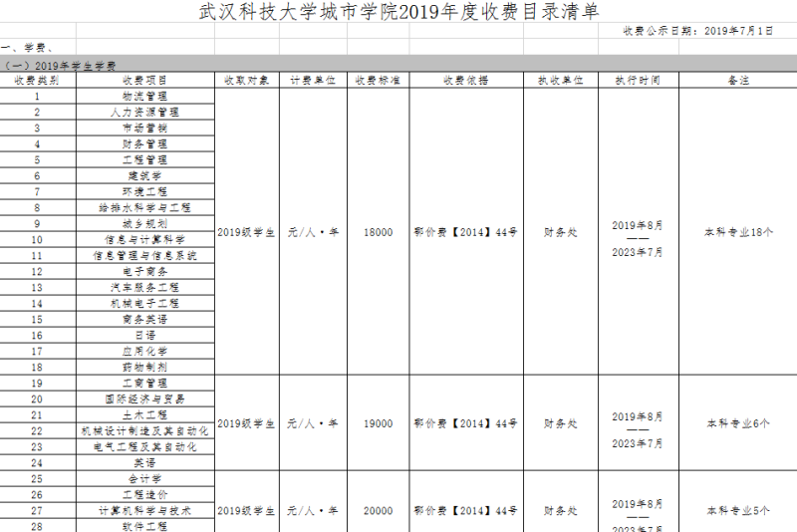Click the 18000 fee standard cell
This screenshot has height=532, width=797.
pos(378,232)
